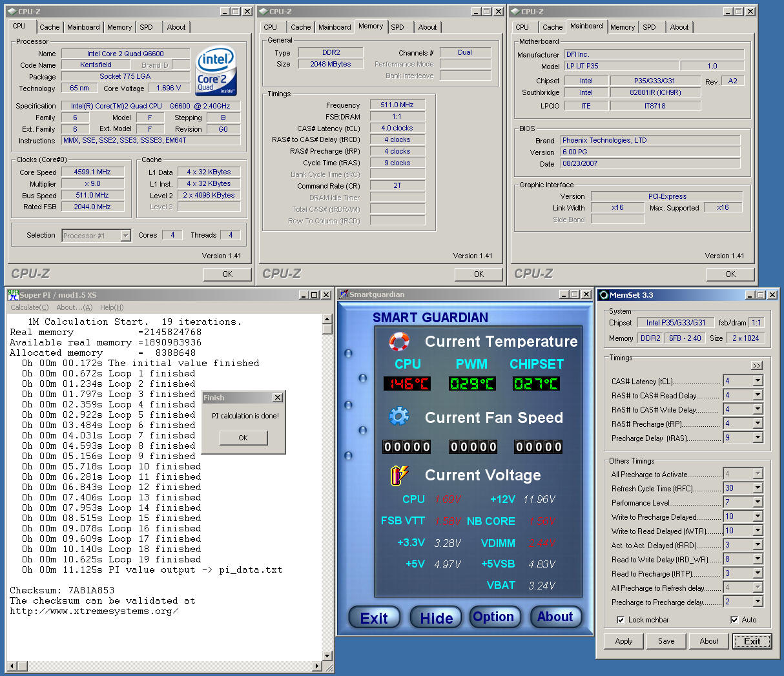Screen dimensions: 784x676
Task: Switch to About tab in right CPU-Z window
Action: (679, 27)
